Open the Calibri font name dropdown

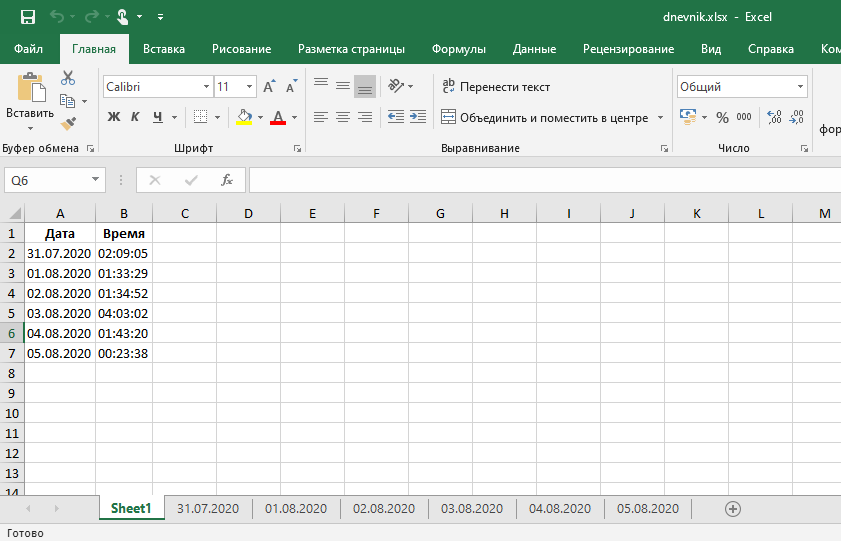206,87
